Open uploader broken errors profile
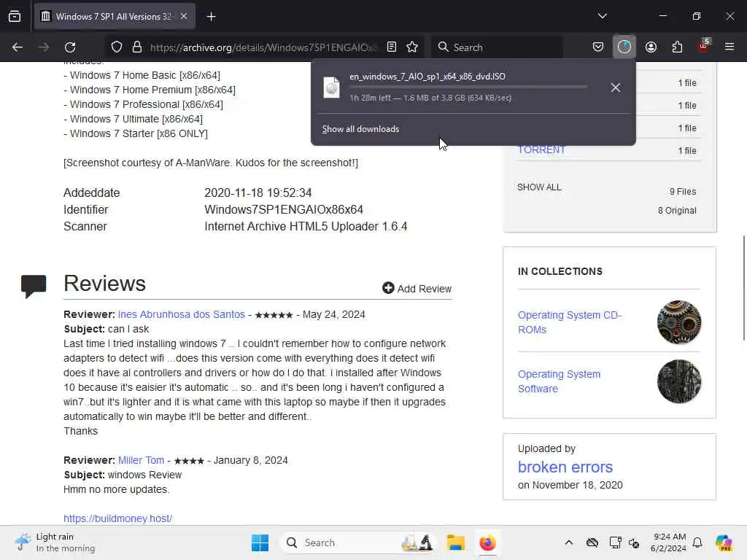Viewport: 747px width, 560px height. click(x=565, y=467)
